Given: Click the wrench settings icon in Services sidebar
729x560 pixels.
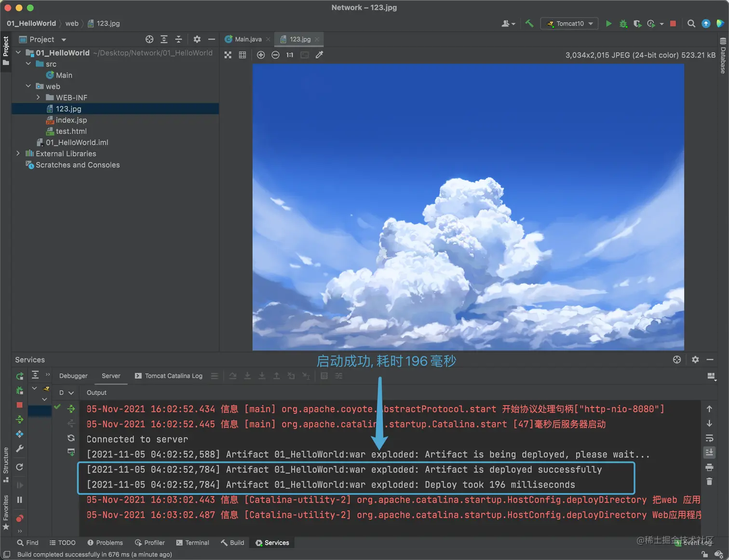Looking at the screenshot, I should 20,449.
